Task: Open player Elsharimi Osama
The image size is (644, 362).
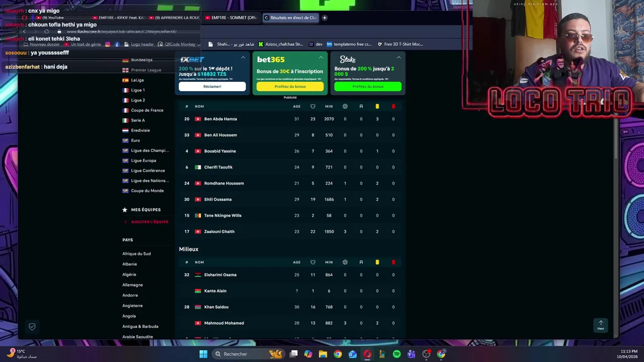Action: point(220,275)
